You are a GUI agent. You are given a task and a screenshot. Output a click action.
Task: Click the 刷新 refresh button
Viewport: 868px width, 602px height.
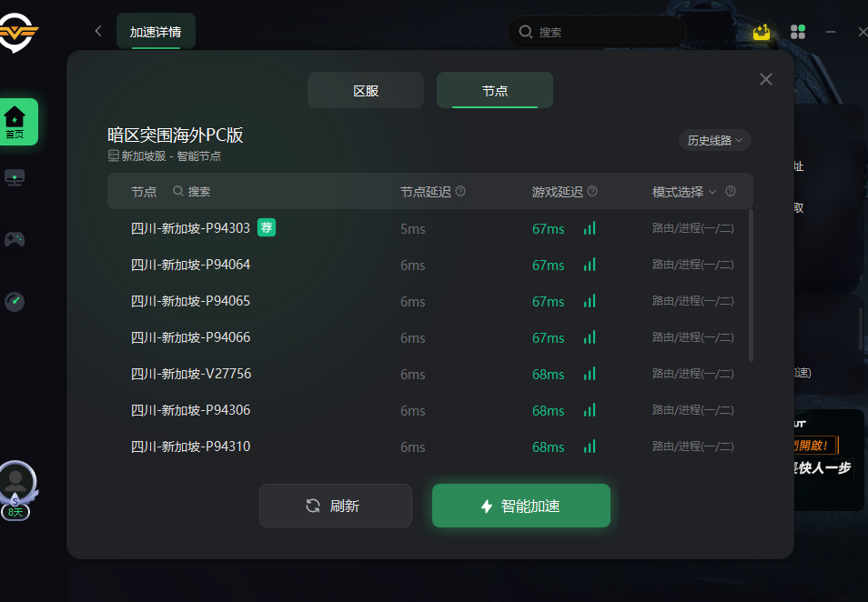(x=336, y=506)
